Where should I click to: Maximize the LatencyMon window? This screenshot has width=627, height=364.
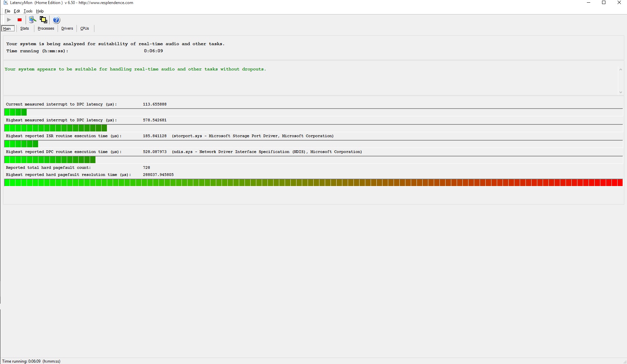604,3
